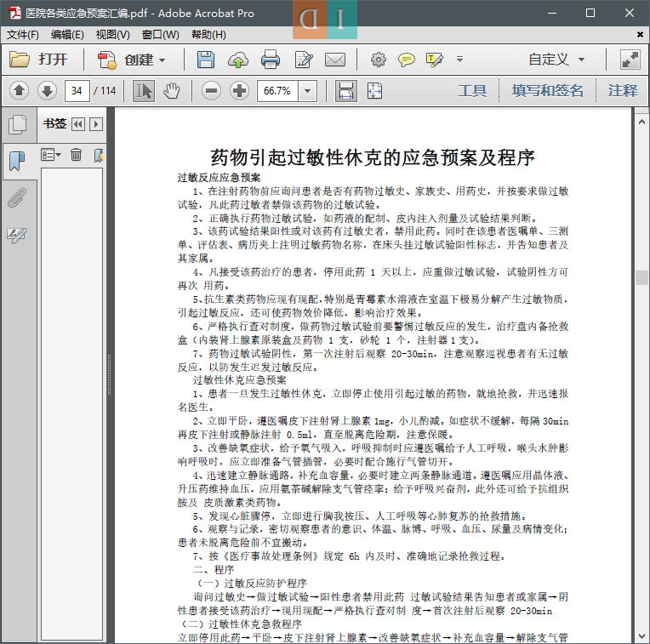The width and height of the screenshot is (650, 644).
Task: Click the document heading 药物引起过敏性休克的应急预案及程序
Action: 373,158
